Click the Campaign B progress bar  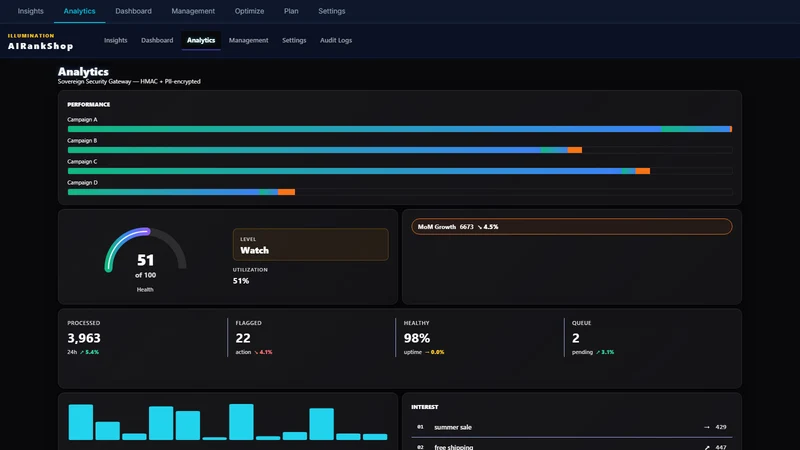point(400,150)
